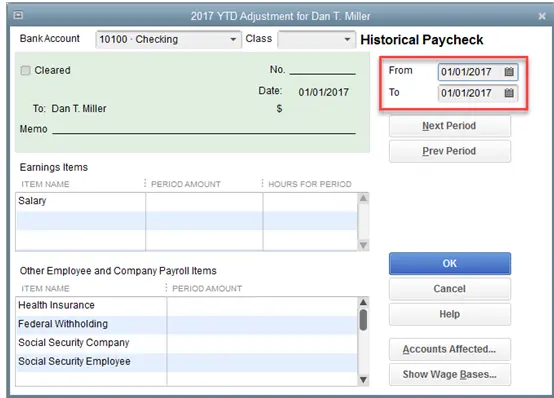
Task: Click the Health Insurance period amount cell
Action: pos(262,306)
